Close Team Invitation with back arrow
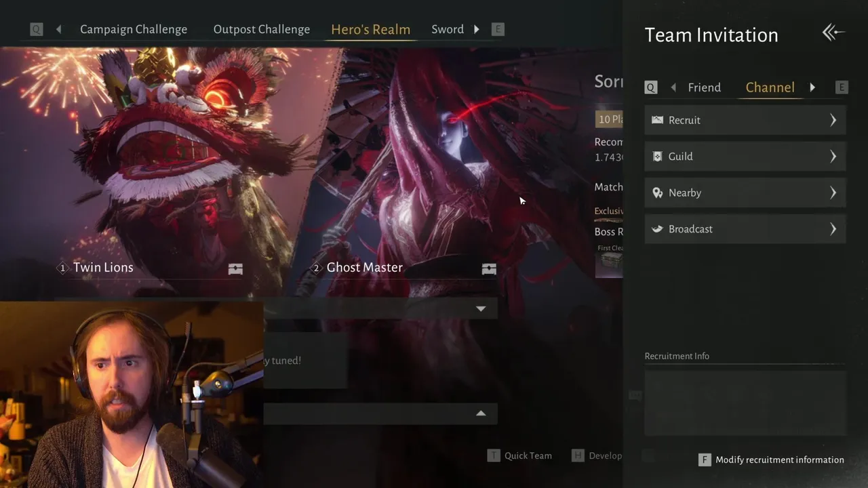This screenshot has width=868, height=488. 833,33
